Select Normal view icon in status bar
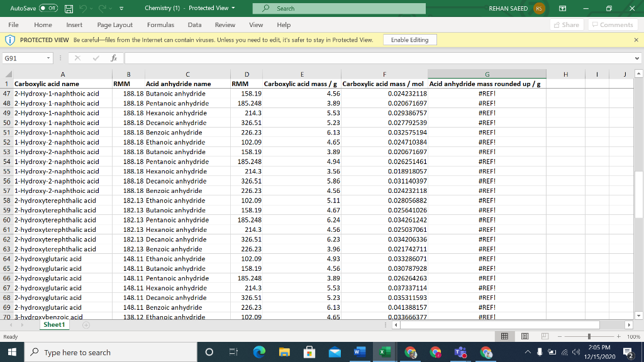Image resolution: width=644 pixels, height=362 pixels. pos(504,337)
